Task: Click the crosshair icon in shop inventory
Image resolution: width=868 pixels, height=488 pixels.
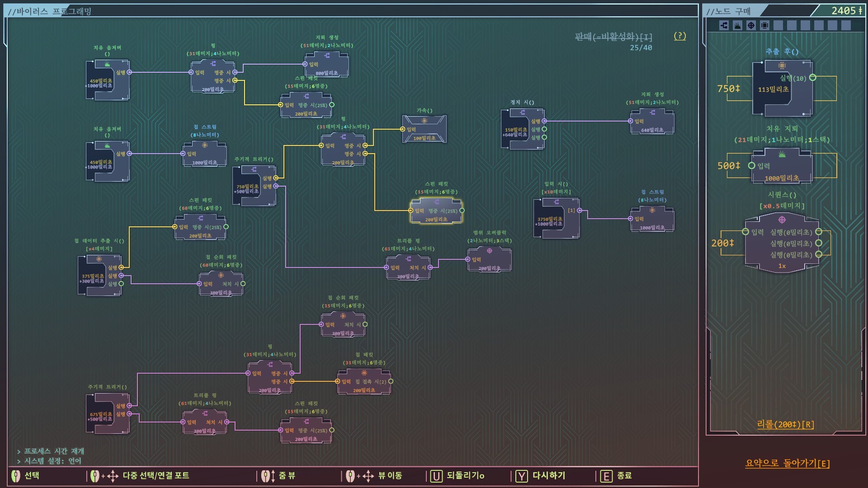Action: click(x=751, y=25)
